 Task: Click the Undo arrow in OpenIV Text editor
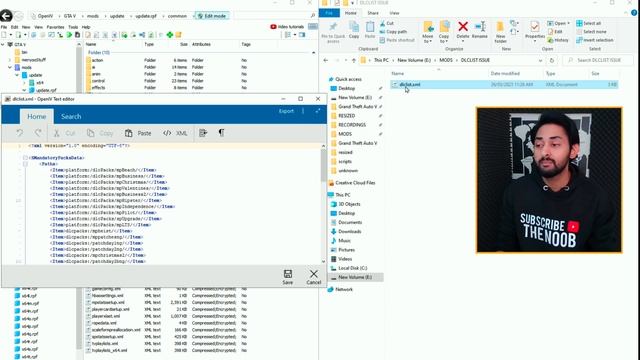[20, 133]
